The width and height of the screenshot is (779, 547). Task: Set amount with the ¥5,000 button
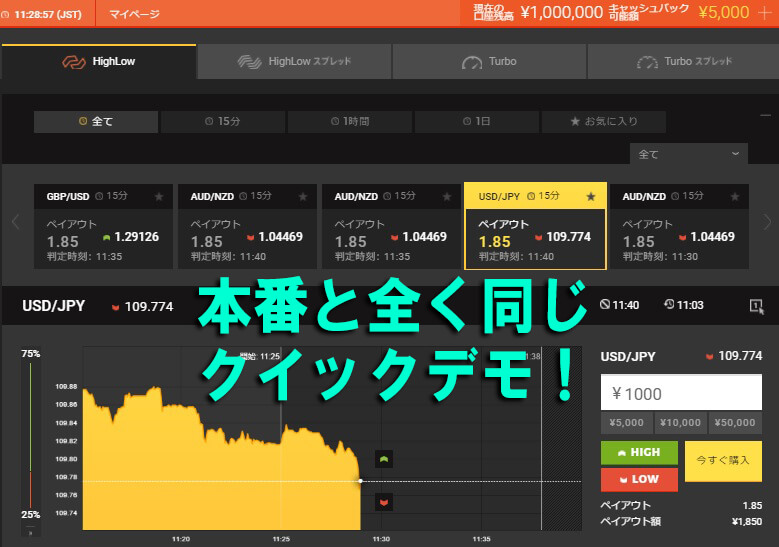coord(626,423)
